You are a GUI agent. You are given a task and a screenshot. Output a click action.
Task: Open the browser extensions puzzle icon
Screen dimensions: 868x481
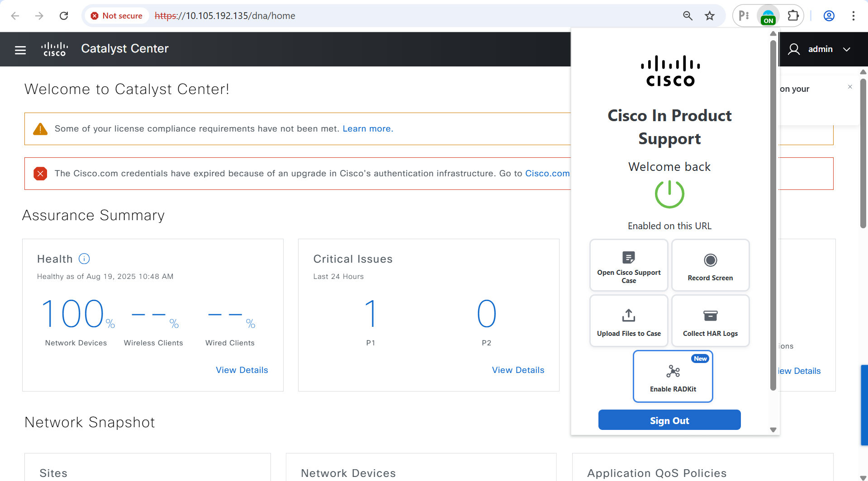pyautogui.click(x=793, y=16)
